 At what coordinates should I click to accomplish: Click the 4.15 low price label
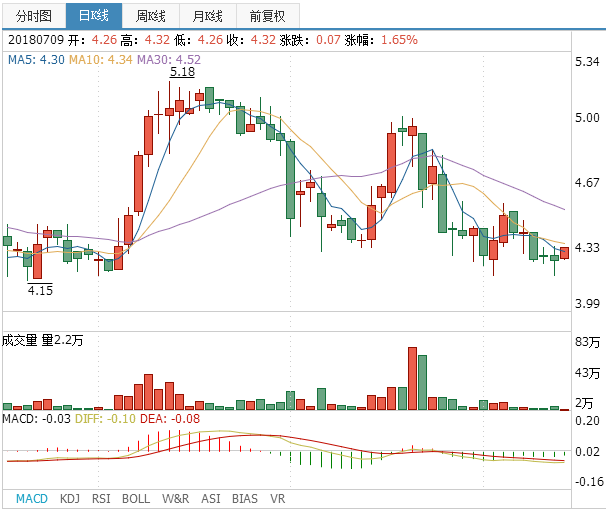40,290
